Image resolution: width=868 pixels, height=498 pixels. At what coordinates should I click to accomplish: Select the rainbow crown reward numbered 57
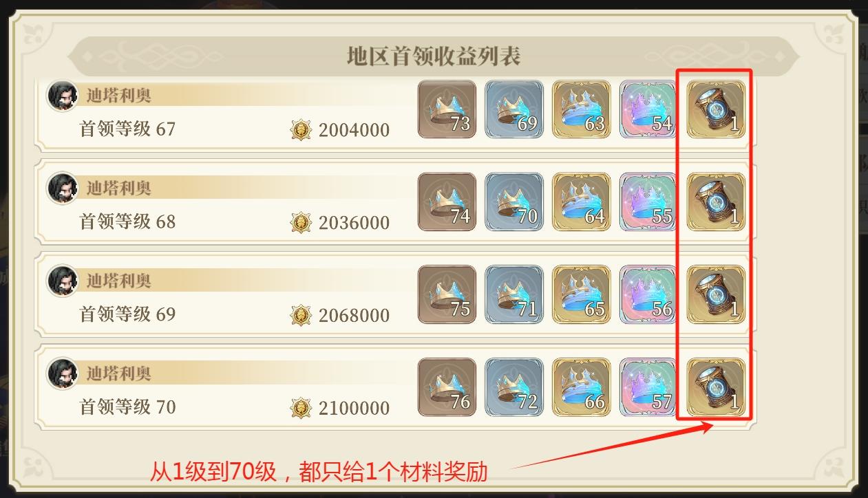coord(648,387)
